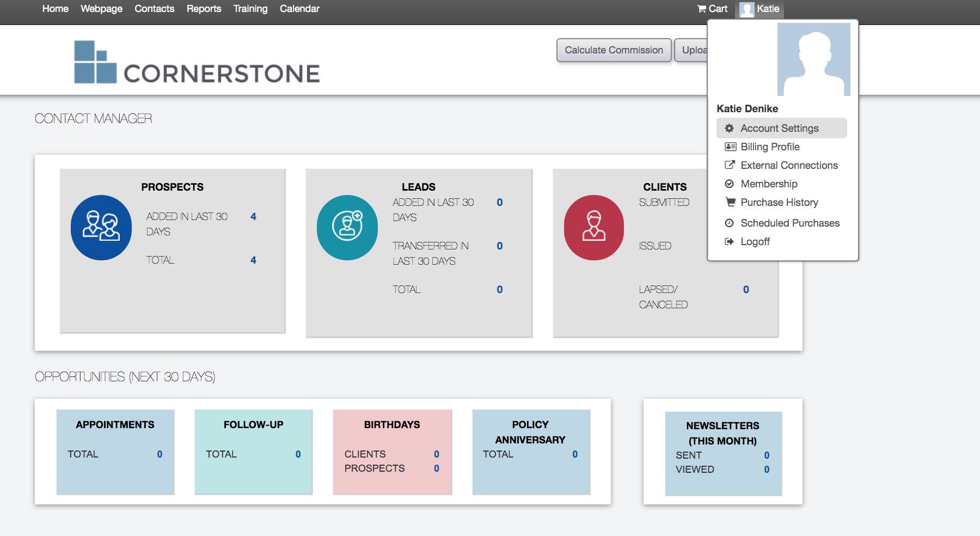Open the Webpage menu
The height and width of the screenshot is (536, 980).
[x=101, y=9]
